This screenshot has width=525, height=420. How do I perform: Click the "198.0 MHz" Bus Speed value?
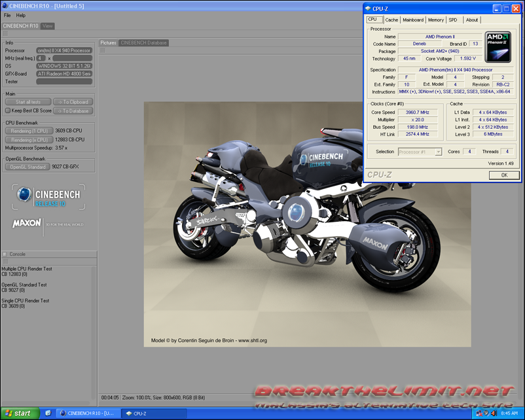[x=418, y=127]
